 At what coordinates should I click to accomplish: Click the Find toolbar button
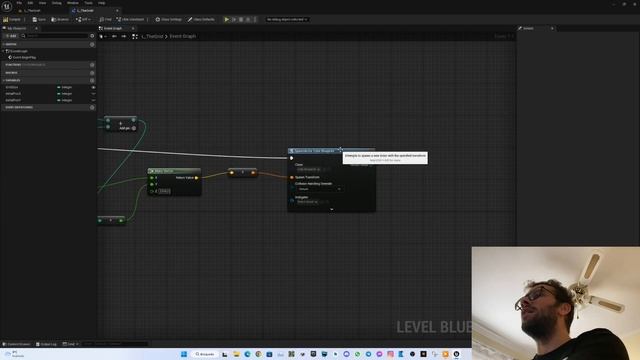[x=105, y=19]
